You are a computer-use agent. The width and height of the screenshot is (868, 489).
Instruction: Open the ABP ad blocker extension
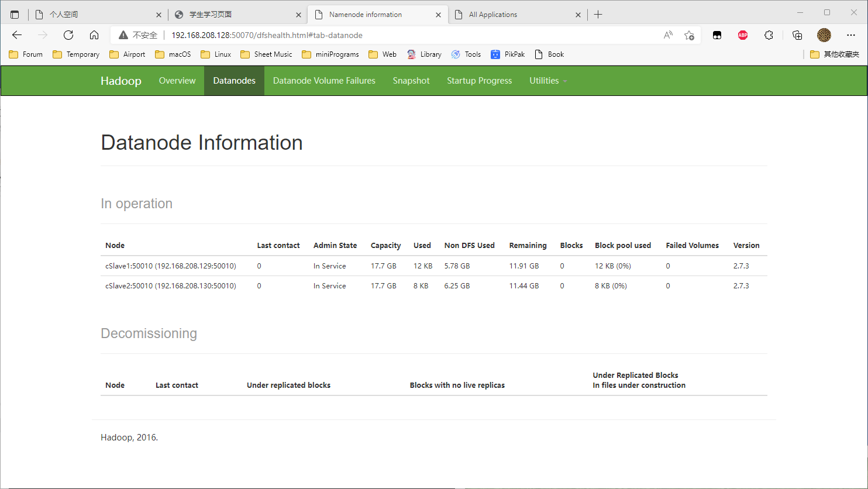point(742,35)
